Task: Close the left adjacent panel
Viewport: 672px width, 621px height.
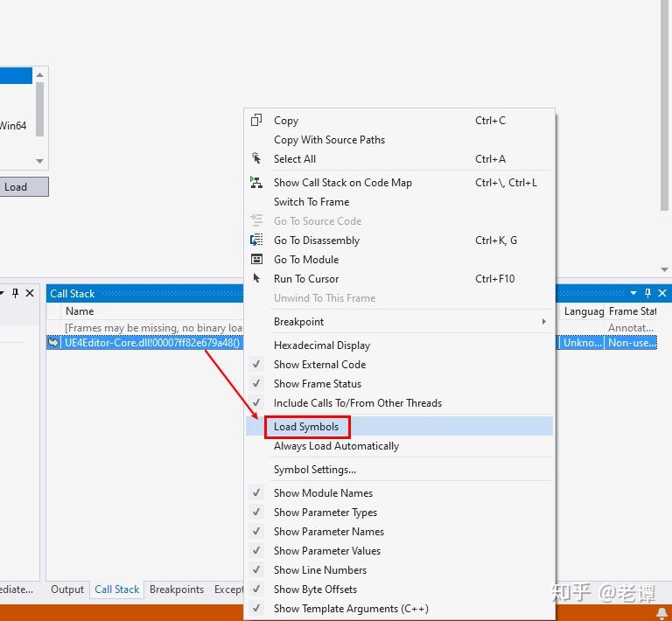Action: pos(30,293)
